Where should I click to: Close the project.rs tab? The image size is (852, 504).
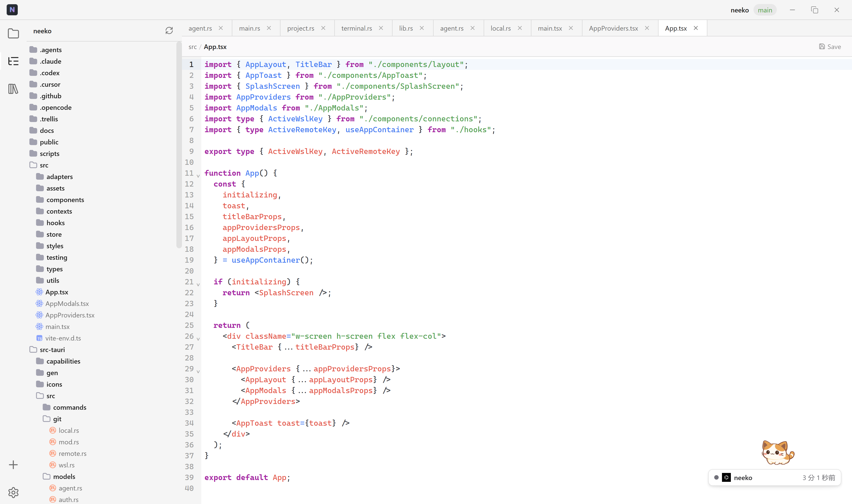coord(323,28)
